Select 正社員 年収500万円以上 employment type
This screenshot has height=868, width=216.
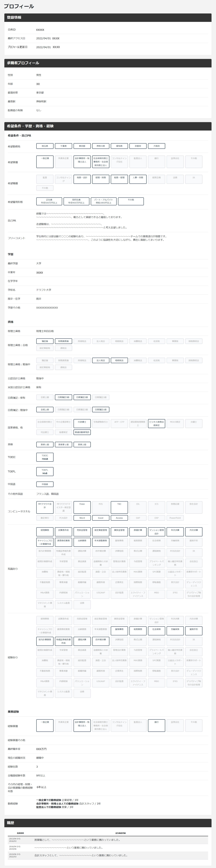tap(49, 202)
